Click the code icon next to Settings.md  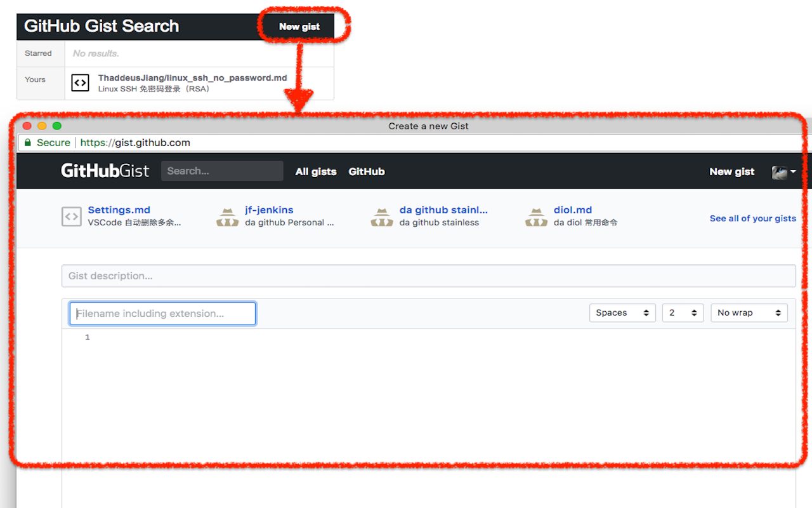[x=72, y=217]
